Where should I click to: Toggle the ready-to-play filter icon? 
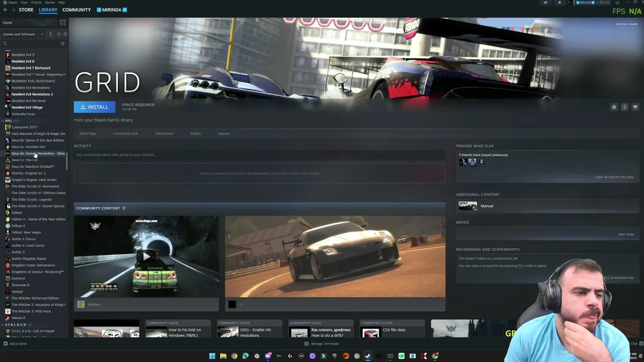[x=65, y=34]
